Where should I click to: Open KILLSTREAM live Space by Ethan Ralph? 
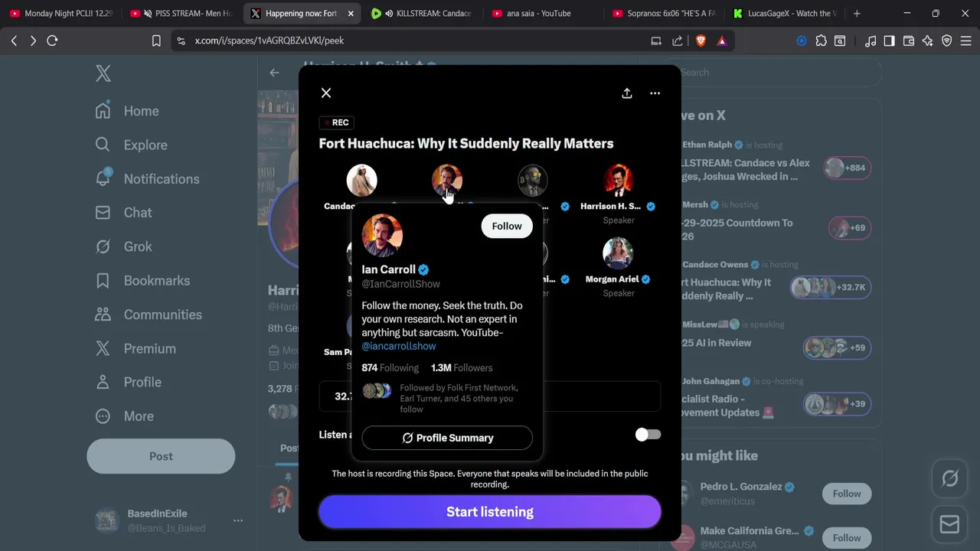coord(773,161)
